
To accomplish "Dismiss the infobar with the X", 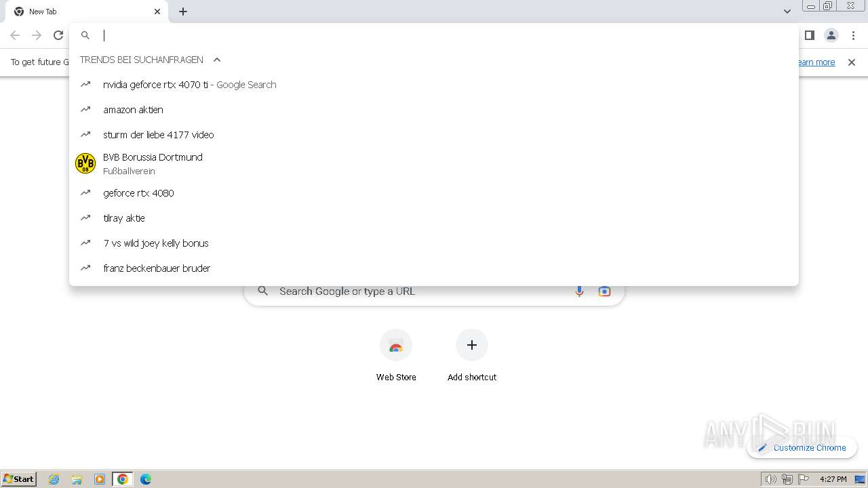I will coord(852,62).
